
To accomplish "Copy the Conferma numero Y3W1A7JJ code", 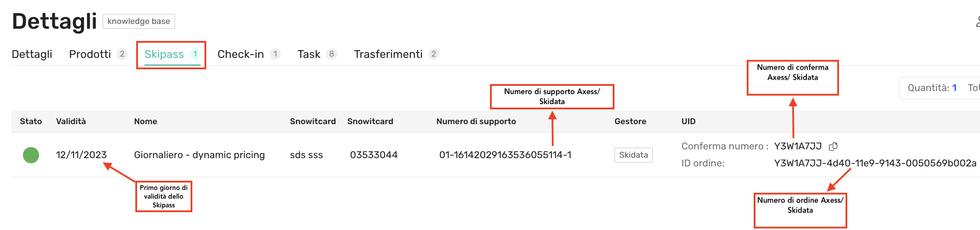I will pyautogui.click(x=833, y=146).
